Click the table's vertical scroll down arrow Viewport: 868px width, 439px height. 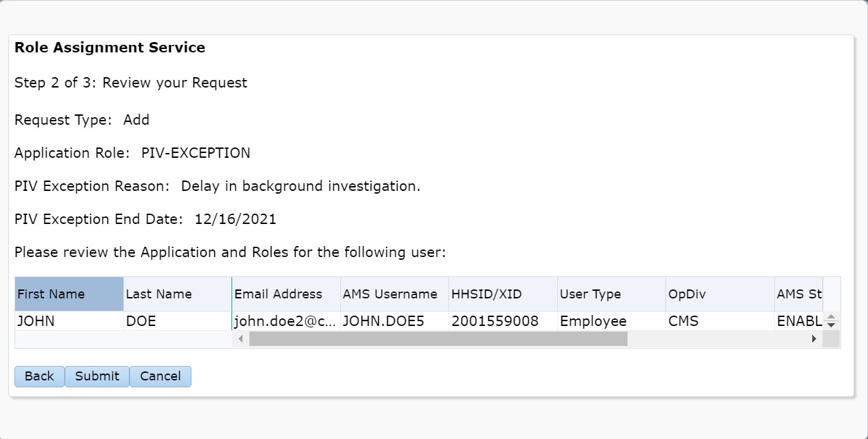coord(831,325)
